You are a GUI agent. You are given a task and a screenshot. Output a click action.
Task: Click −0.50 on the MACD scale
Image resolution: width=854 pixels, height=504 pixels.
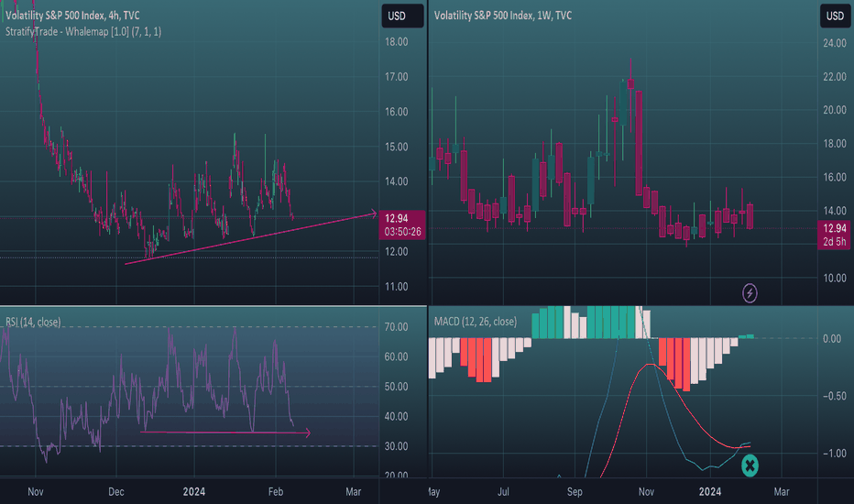(835, 396)
